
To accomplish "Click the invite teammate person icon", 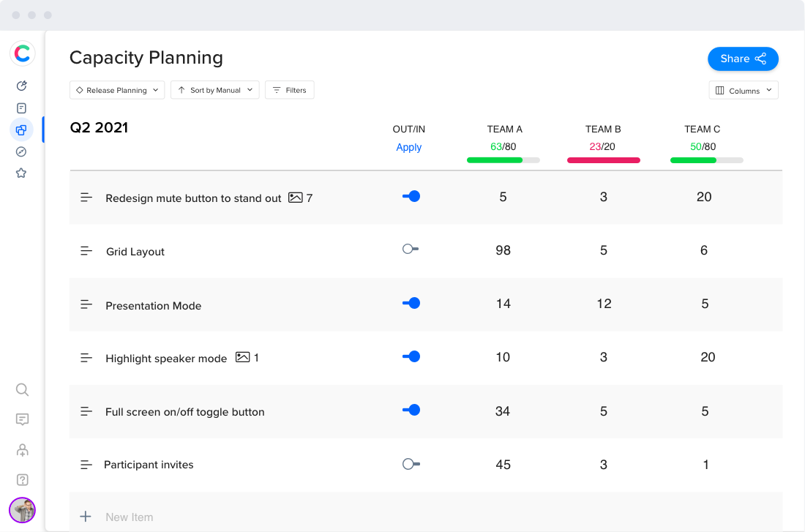I will pos(22,449).
